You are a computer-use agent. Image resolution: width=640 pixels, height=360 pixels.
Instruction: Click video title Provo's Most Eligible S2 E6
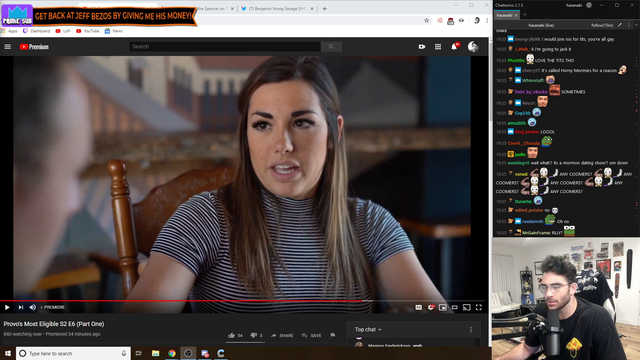coord(54,324)
